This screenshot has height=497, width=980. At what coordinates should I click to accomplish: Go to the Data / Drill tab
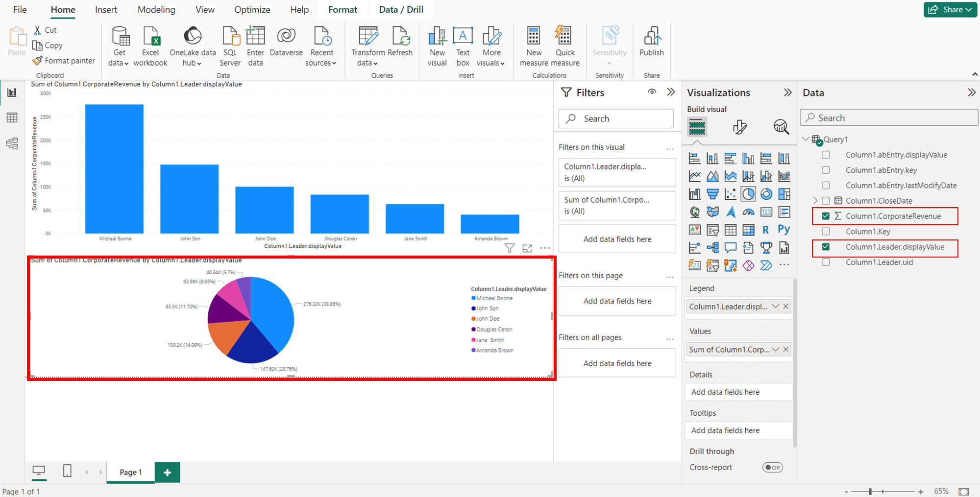click(401, 9)
